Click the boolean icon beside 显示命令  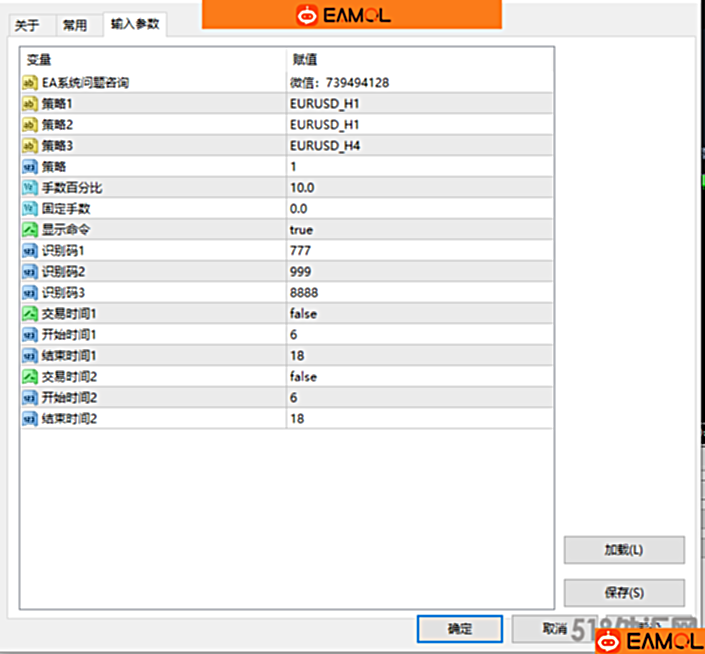tap(29, 230)
